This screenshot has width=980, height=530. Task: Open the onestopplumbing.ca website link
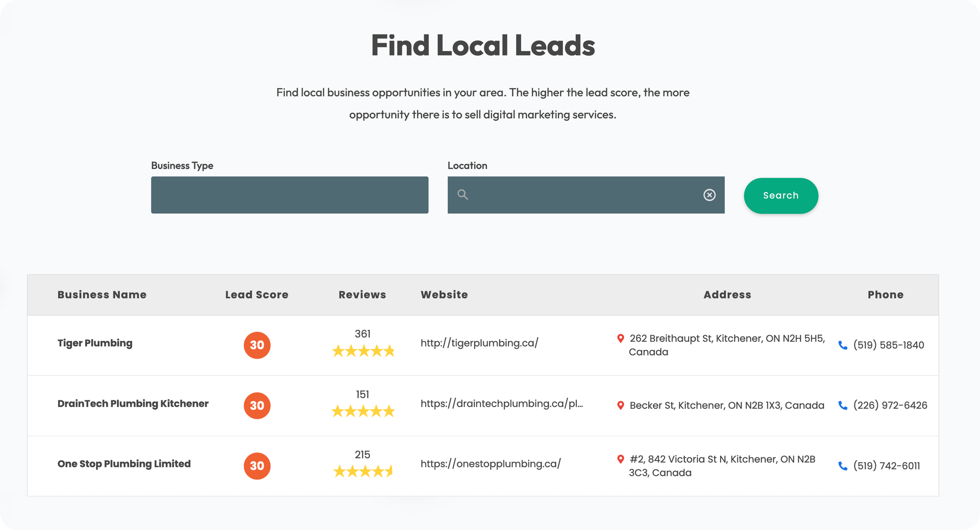click(x=491, y=464)
